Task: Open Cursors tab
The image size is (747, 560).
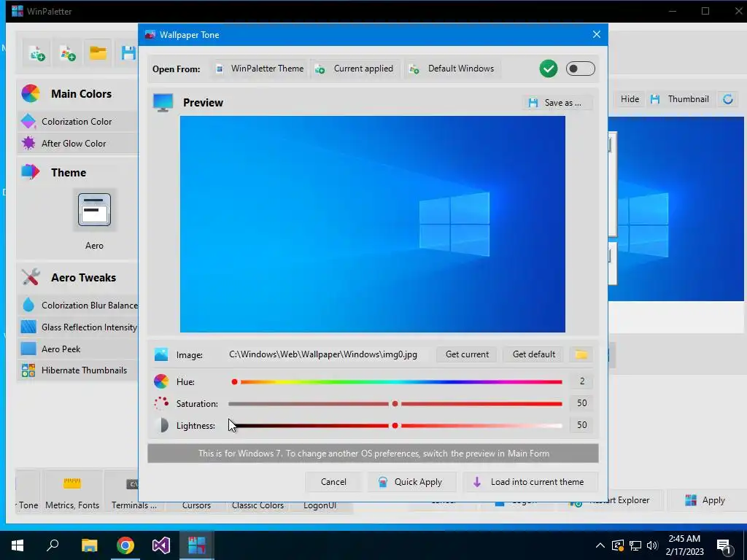Action: point(196,505)
